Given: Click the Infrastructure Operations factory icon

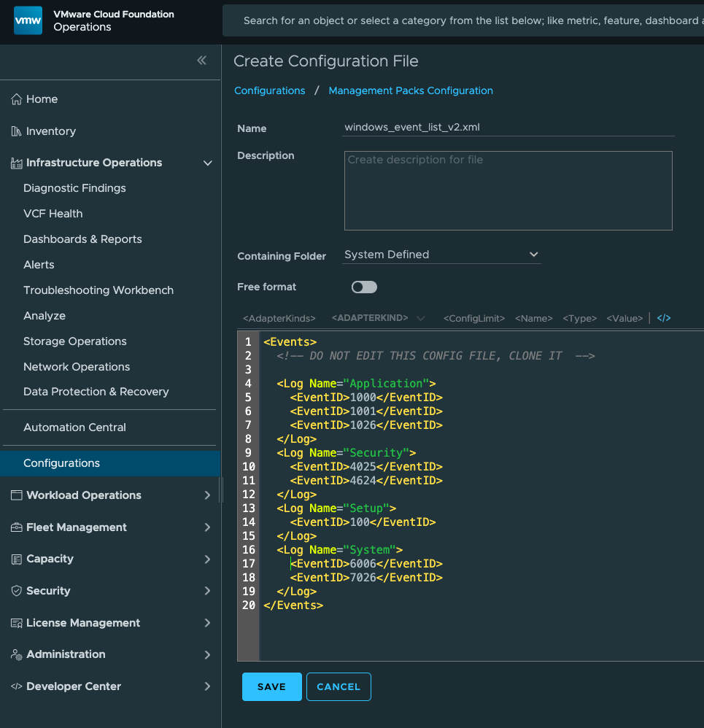Looking at the screenshot, I should coord(16,163).
